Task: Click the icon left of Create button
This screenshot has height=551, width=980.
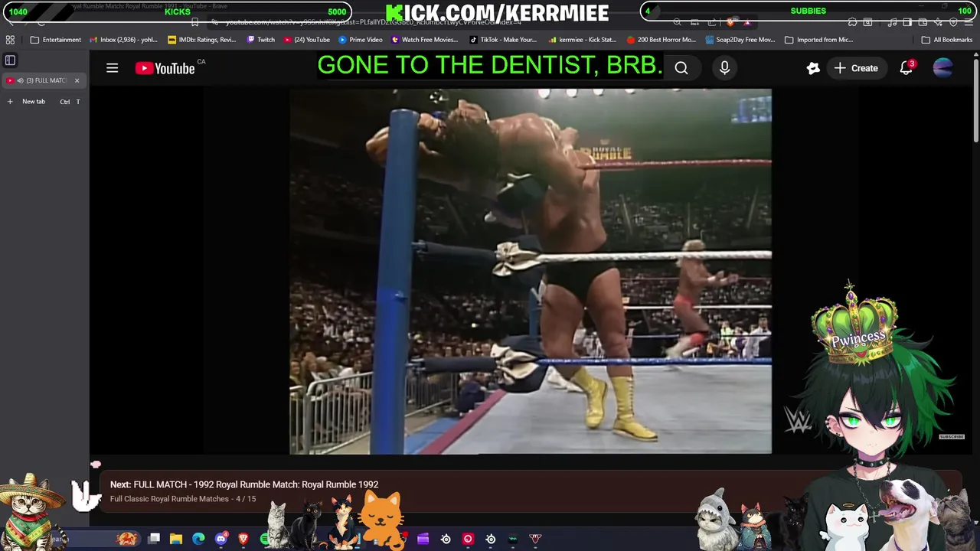Action: (813, 68)
